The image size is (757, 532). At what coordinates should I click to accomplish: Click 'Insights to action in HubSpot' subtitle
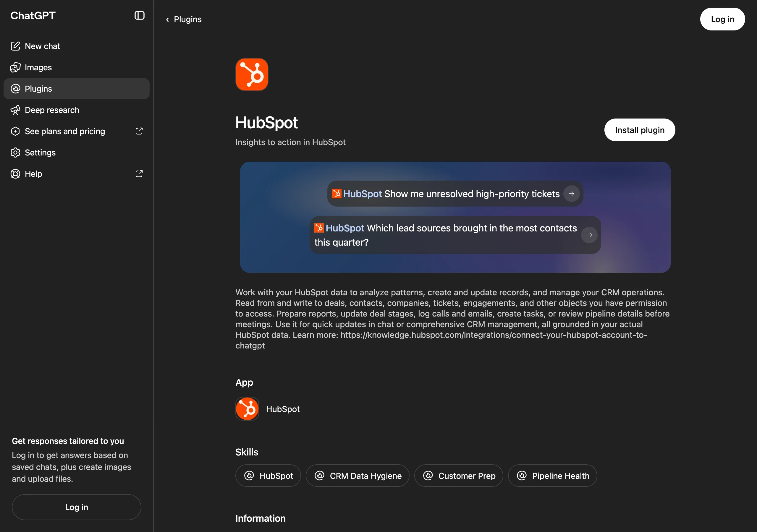pyautogui.click(x=290, y=142)
